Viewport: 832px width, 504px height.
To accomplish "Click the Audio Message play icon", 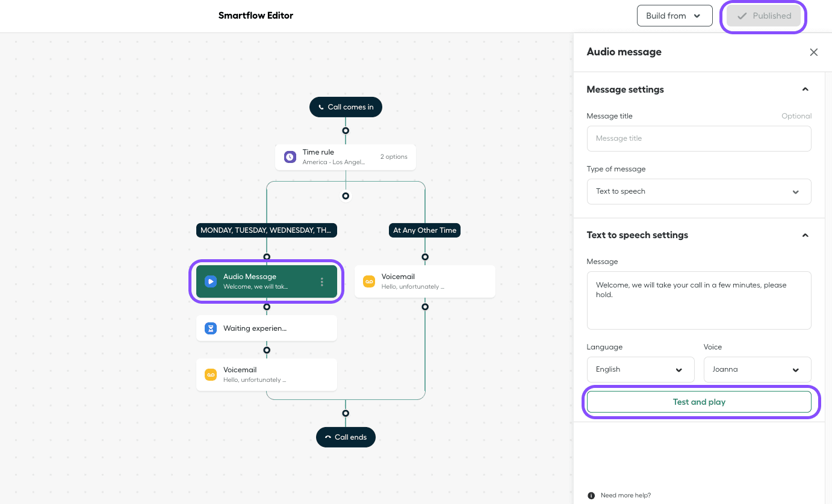I will tap(210, 281).
